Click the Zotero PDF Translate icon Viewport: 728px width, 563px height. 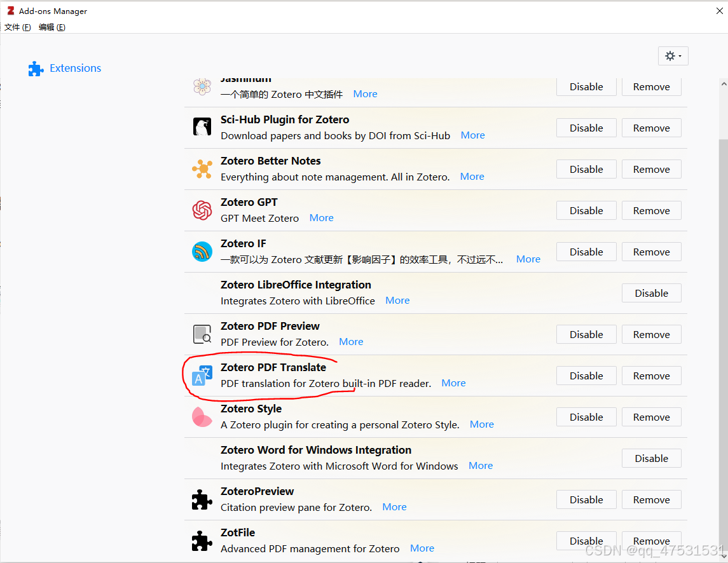tap(202, 376)
